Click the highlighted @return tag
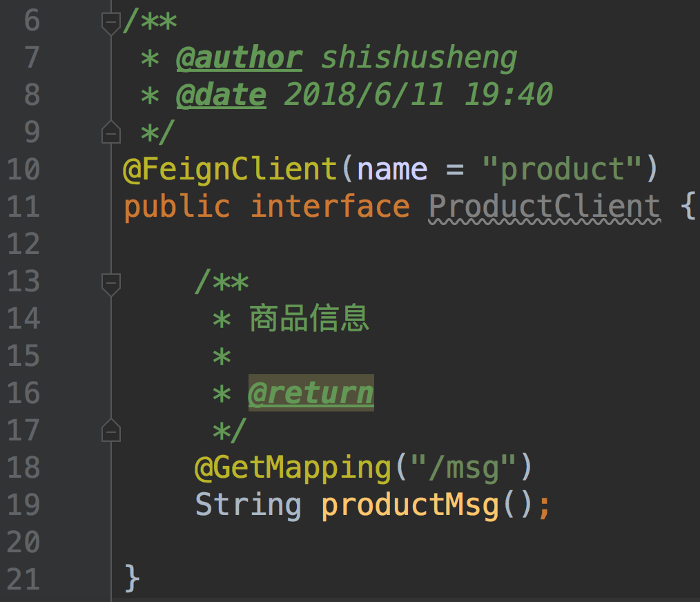The height and width of the screenshot is (602, 700). pyautogui.click(x=311, y=394)
